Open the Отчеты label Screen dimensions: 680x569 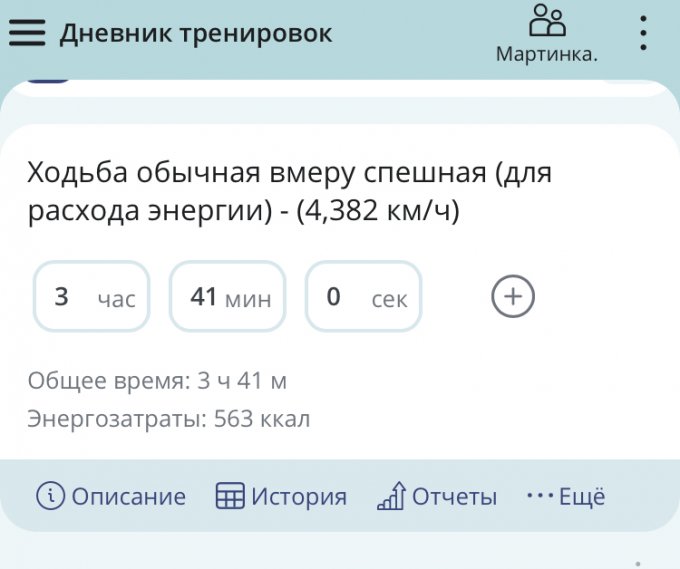coord(454,497)
